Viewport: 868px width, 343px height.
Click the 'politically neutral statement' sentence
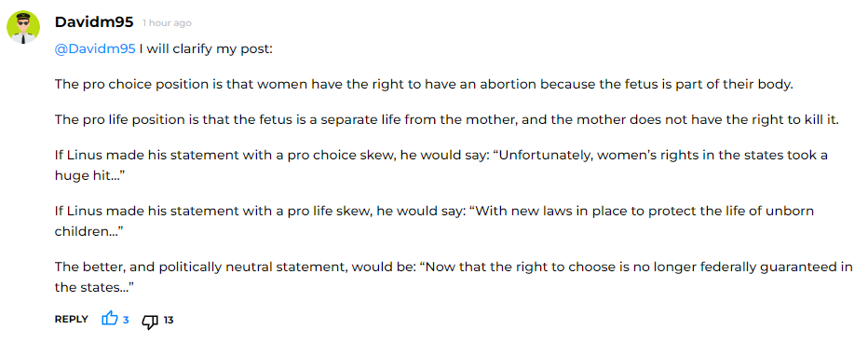coord(454,277)
